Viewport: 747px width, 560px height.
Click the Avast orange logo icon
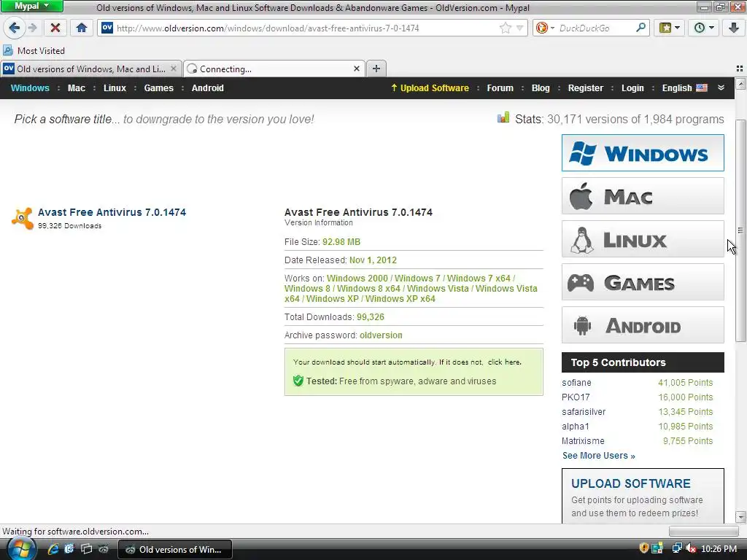(x=23, y=218)
